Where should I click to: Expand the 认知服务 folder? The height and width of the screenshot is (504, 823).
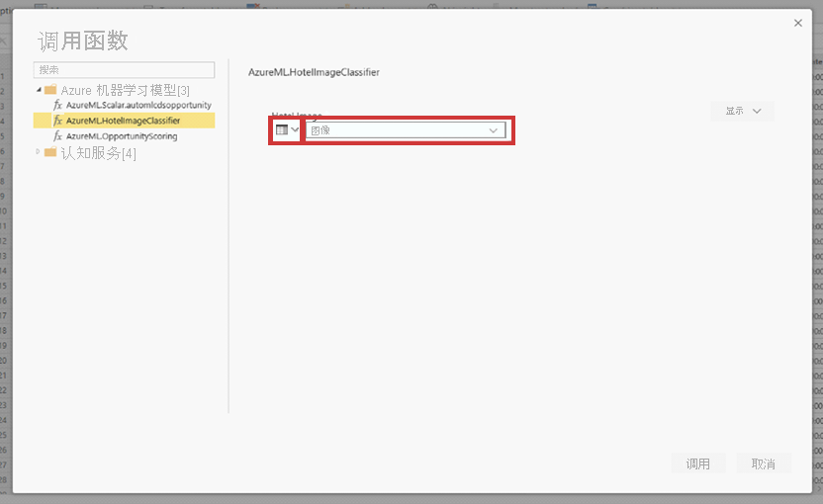tap(38, 151)
